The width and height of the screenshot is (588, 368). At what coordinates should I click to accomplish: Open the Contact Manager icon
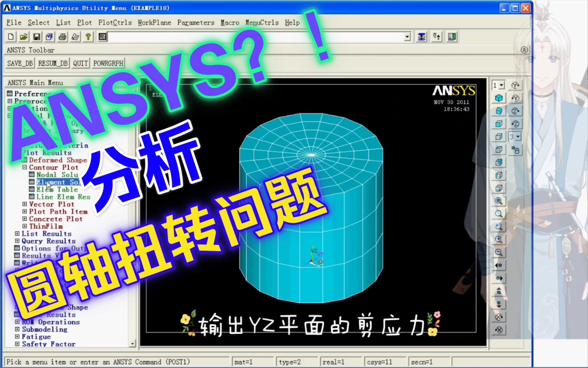point(452,37)
